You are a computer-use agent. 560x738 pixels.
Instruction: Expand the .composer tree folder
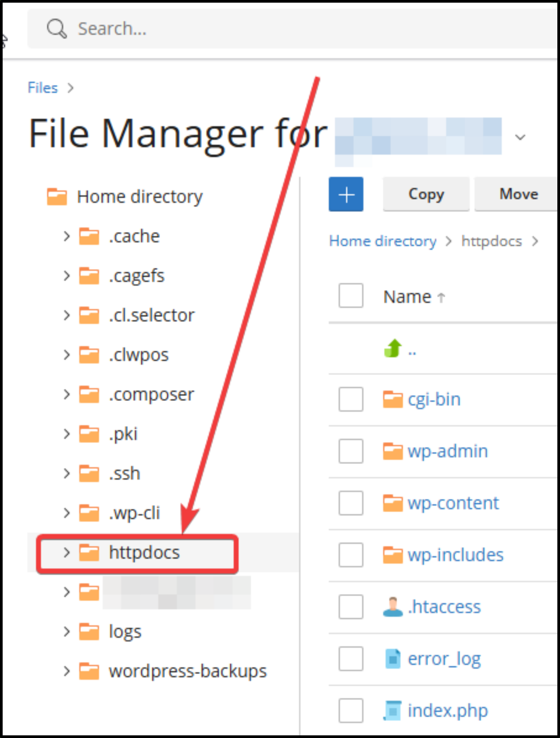coord(67,394)
